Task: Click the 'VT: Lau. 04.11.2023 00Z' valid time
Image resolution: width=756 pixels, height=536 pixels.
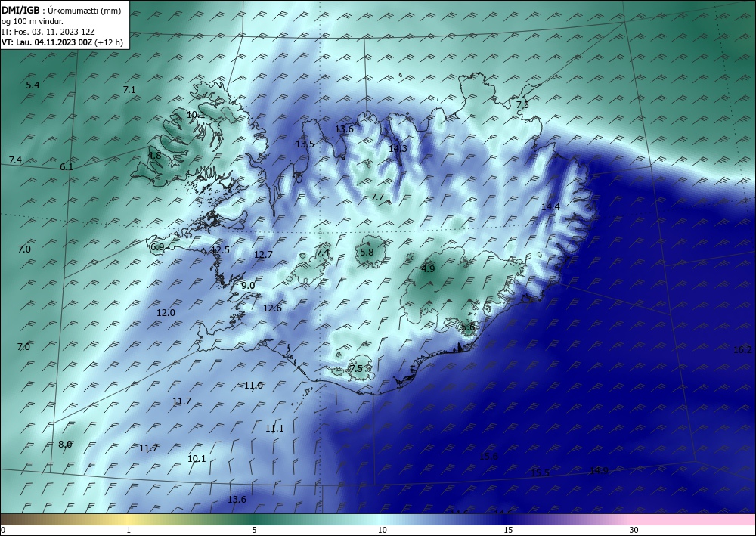Action: coord(47,42)
